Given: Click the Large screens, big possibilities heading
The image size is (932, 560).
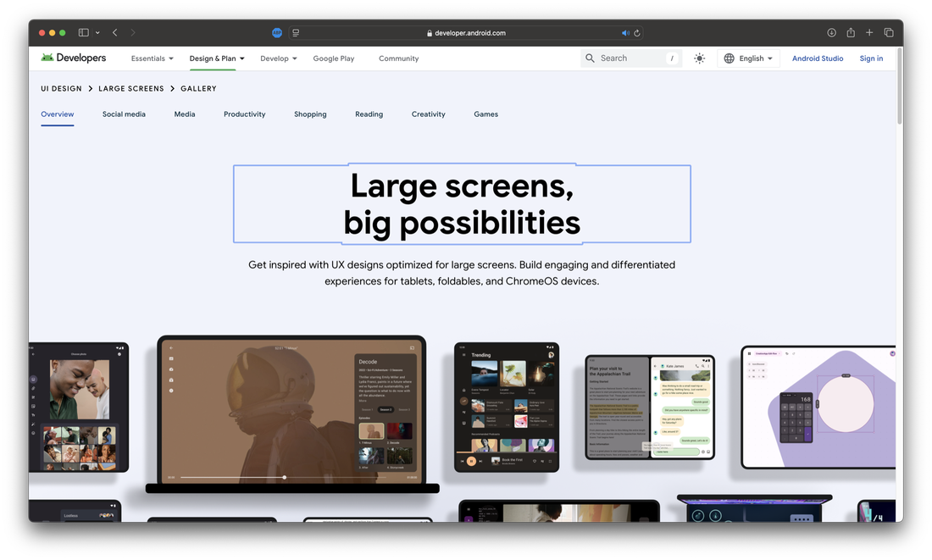Looking at the screenshot, I should pyautogui.click(x=462, y=204).
